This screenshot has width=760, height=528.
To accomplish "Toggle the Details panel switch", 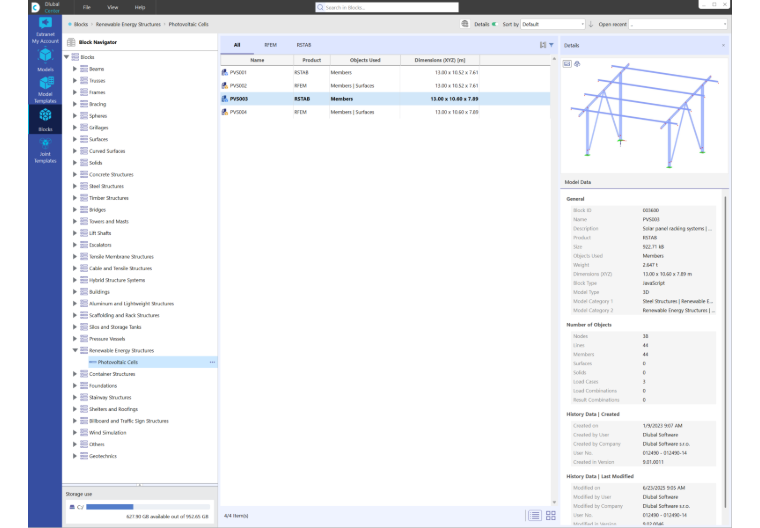I will click(x=494, y=24).
